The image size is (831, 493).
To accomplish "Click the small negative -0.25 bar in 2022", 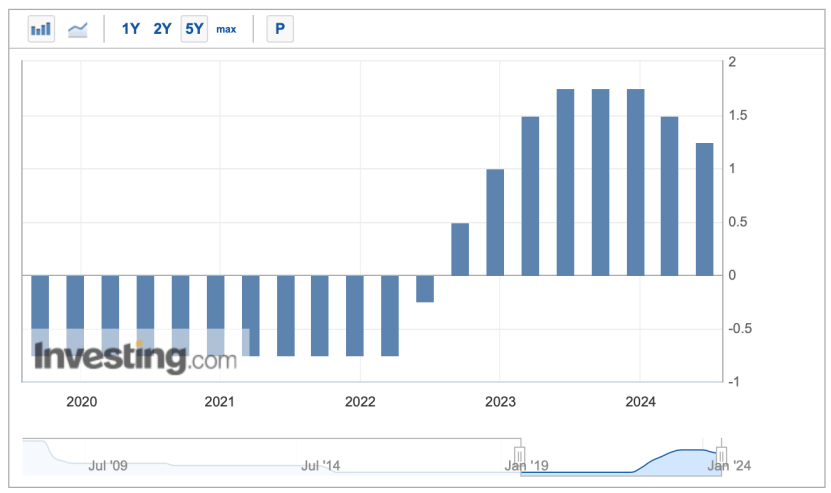I will pyautogui.click(x=425, y=289).
